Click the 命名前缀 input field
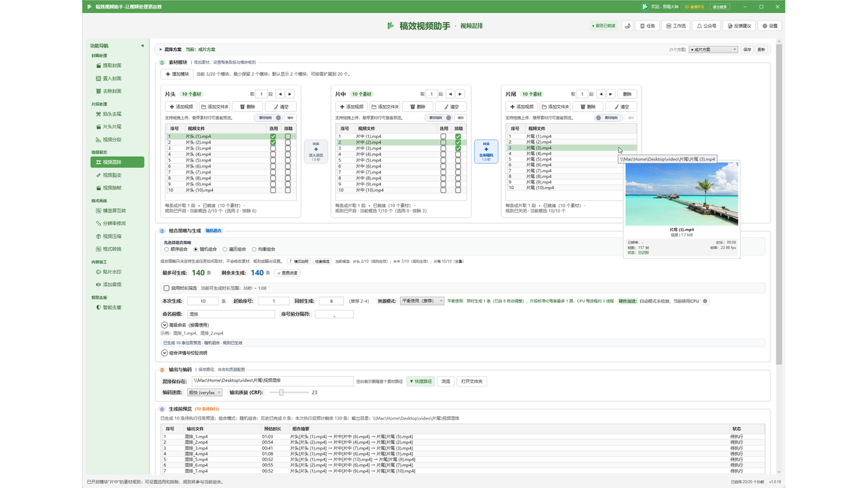This screenshot has height=488, width=868. tap(231, 314)
